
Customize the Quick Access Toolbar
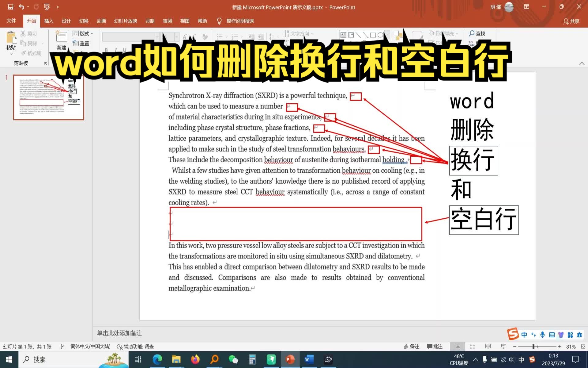pyautogui.click(x=58, y=7)
